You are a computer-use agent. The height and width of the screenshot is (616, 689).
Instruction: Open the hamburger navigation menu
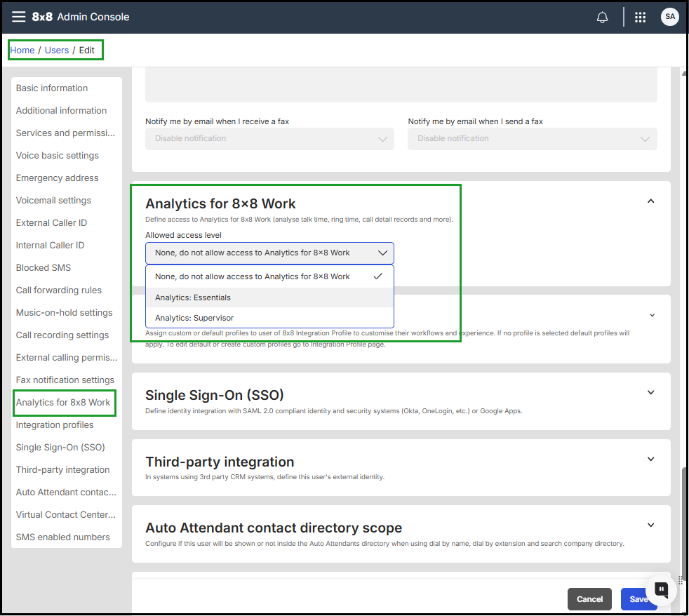(18, 17)
